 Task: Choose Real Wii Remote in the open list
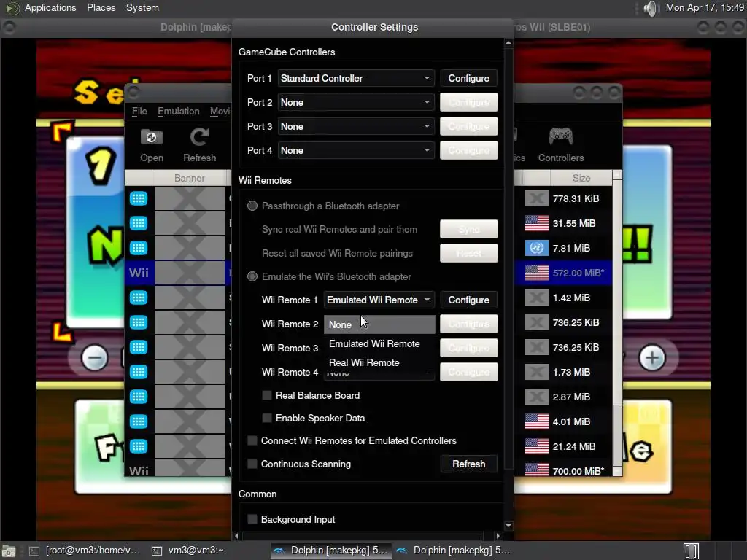click(x=379, y=363)
